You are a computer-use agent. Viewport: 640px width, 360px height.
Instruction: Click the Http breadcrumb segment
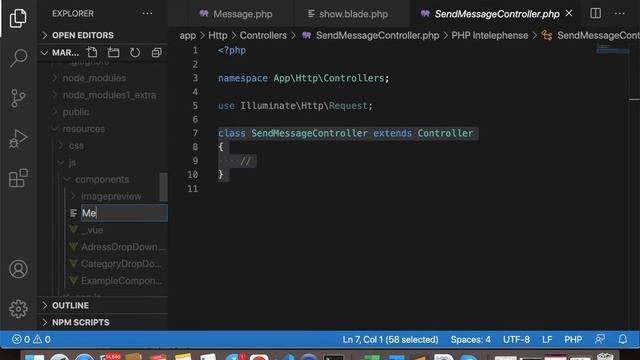(x=218, y=36)
